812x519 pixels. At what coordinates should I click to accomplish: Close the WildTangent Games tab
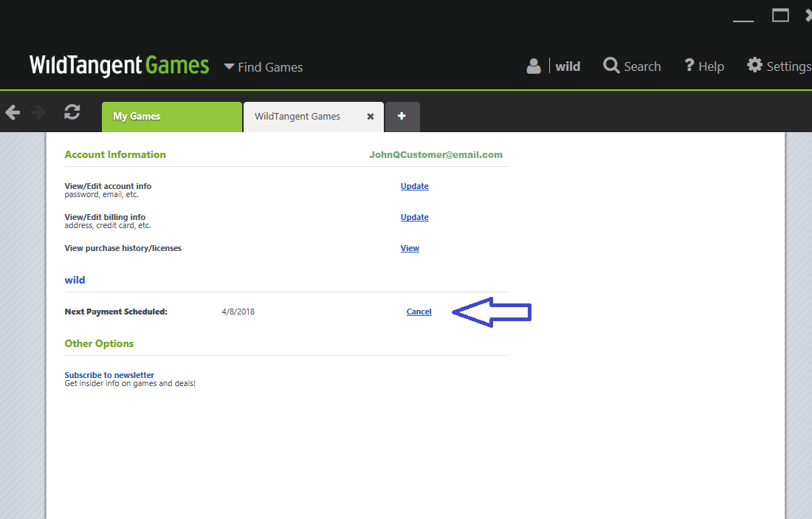point(371,117)
